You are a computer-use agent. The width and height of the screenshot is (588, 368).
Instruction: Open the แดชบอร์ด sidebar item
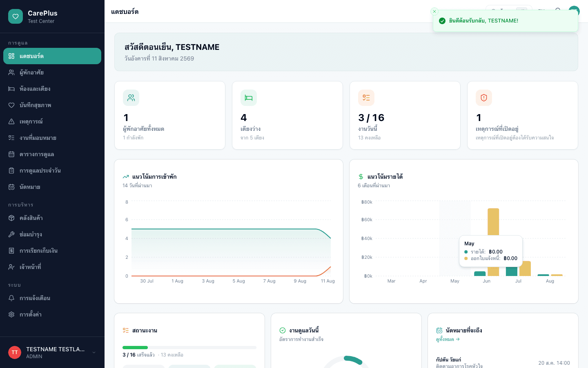pyautogui.click(x=52, y=56)
